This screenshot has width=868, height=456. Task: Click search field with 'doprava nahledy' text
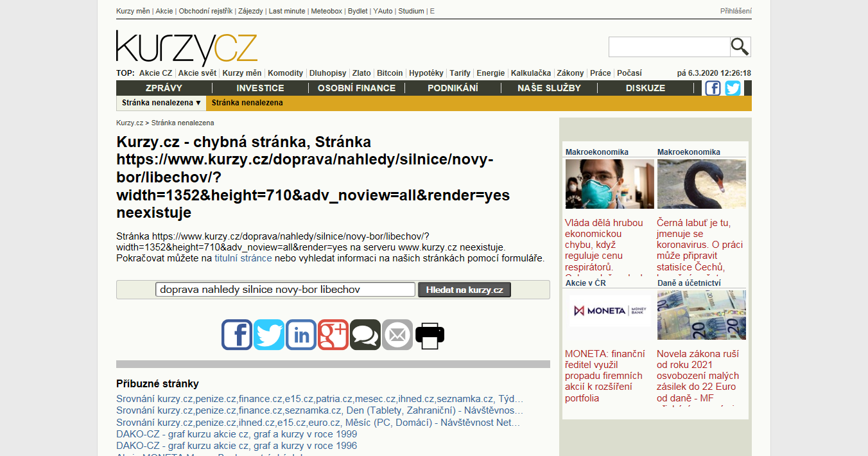point(285,290)
